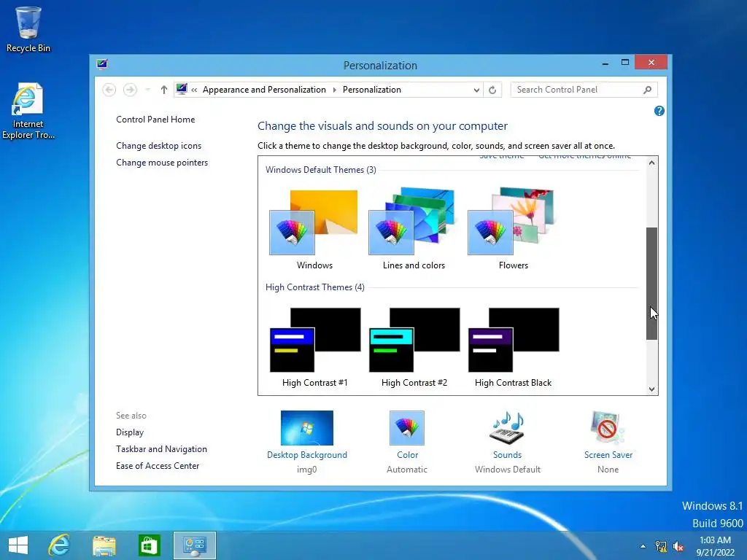Click the Control Panel taskbar button

pyautogui.click(x=194, y=545)
